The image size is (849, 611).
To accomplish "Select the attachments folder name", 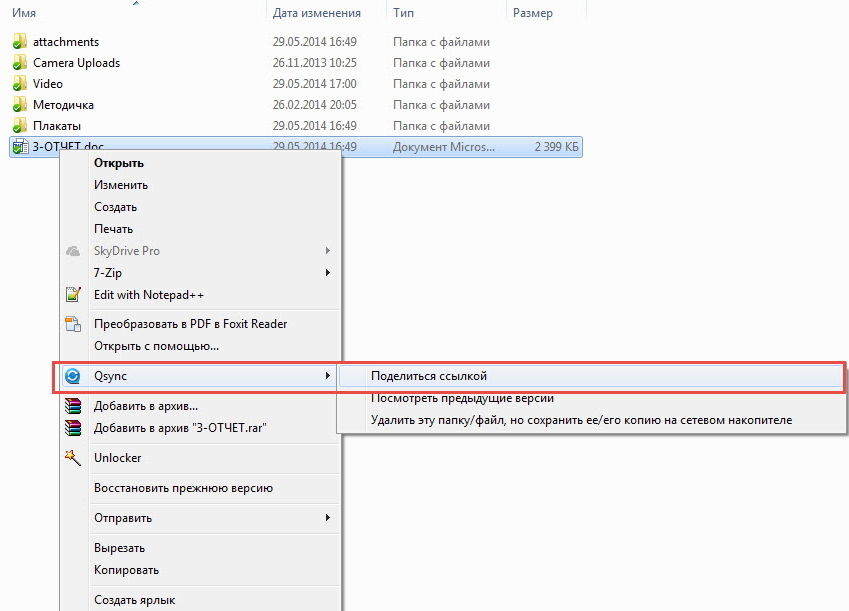I will tap(66, 42).
